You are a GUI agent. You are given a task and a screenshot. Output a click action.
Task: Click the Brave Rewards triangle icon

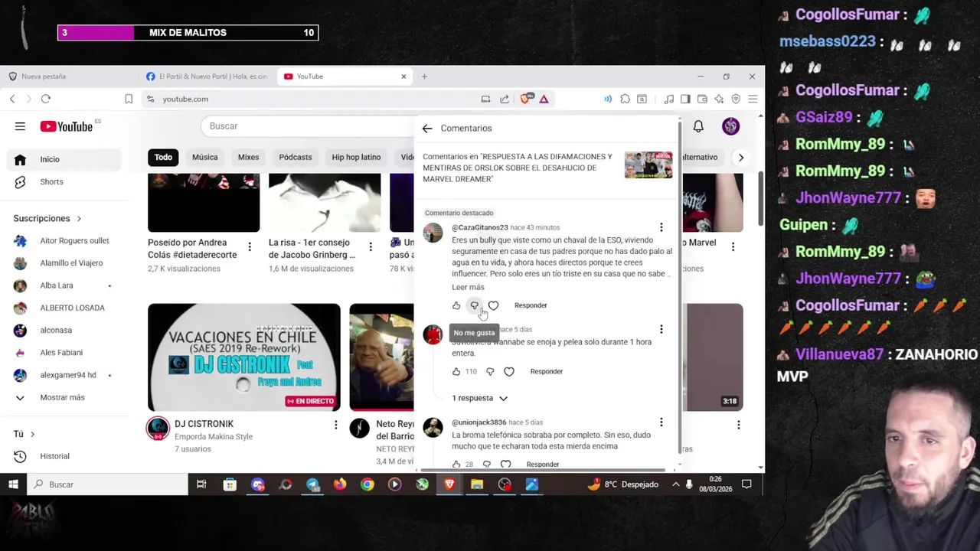pyautogui.click(x=544, y=99)
